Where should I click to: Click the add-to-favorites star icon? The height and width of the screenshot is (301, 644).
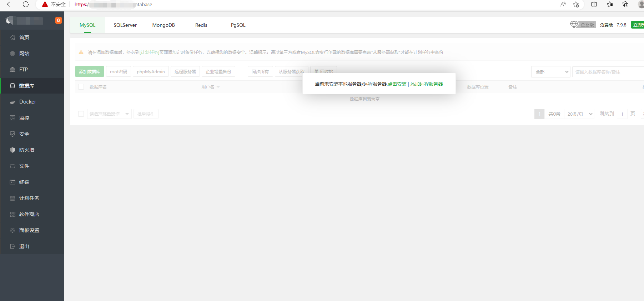point(576,4)
